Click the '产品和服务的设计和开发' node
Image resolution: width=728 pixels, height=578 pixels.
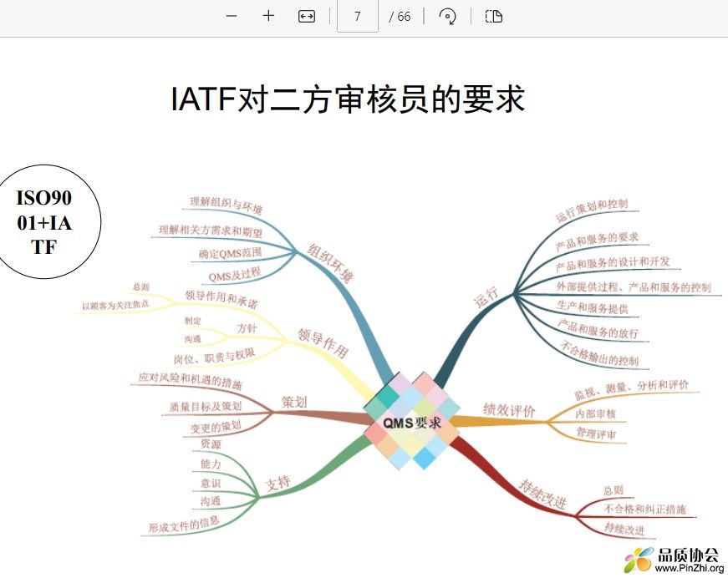click(613, 263)
